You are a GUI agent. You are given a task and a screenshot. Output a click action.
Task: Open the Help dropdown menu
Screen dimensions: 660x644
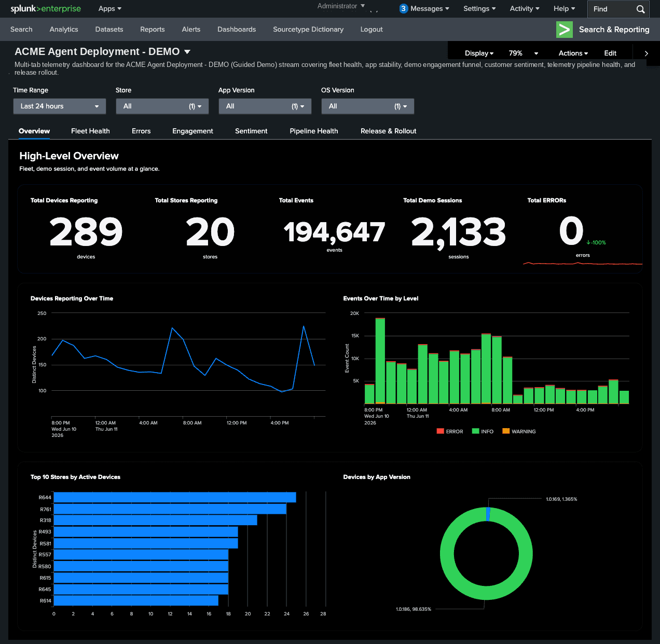[x=564, y=9]
